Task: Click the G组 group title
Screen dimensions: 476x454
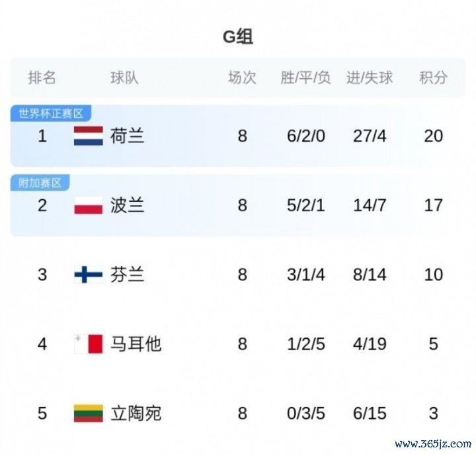Action: pos(238,37)
